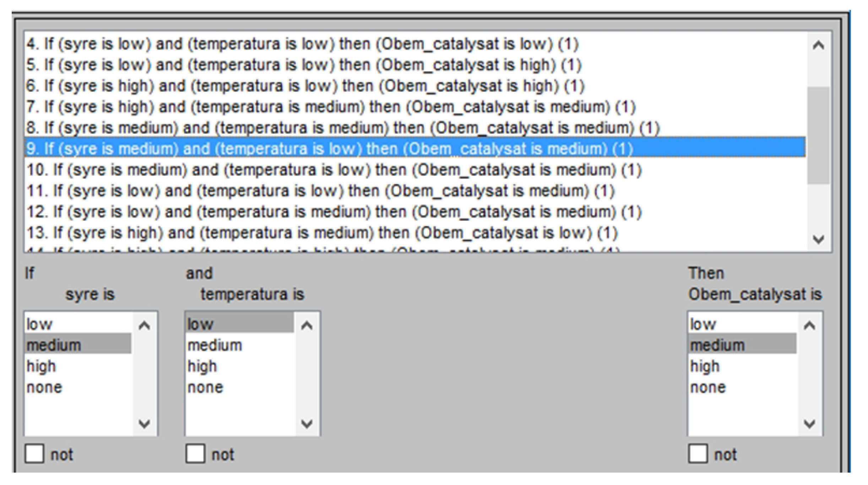Viewport: 868px width, 485px height.
Task: Select 'medium' in the temperatura list
Action: point(215,345)
